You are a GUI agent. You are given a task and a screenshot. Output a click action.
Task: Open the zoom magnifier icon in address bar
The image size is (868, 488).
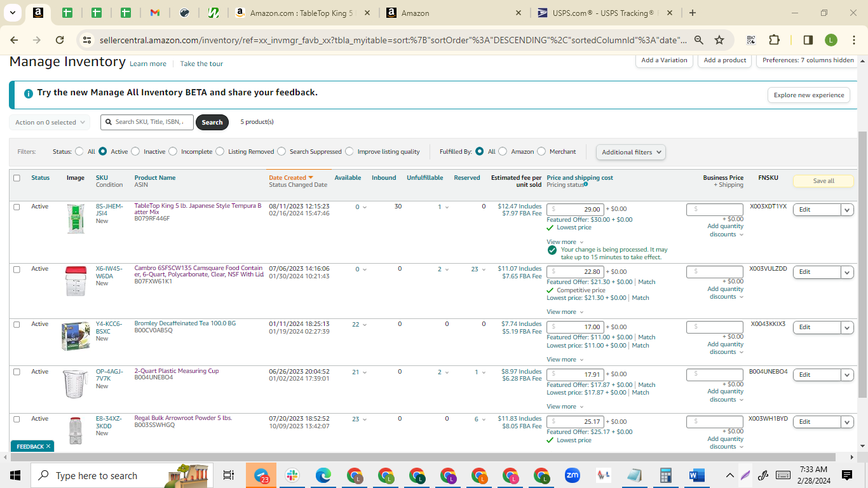tap(699, 40)
